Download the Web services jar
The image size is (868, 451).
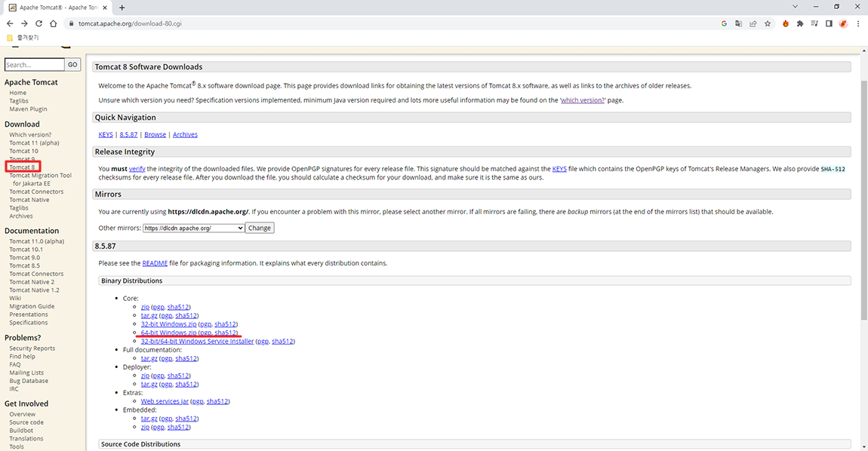(x=165, y=401)
